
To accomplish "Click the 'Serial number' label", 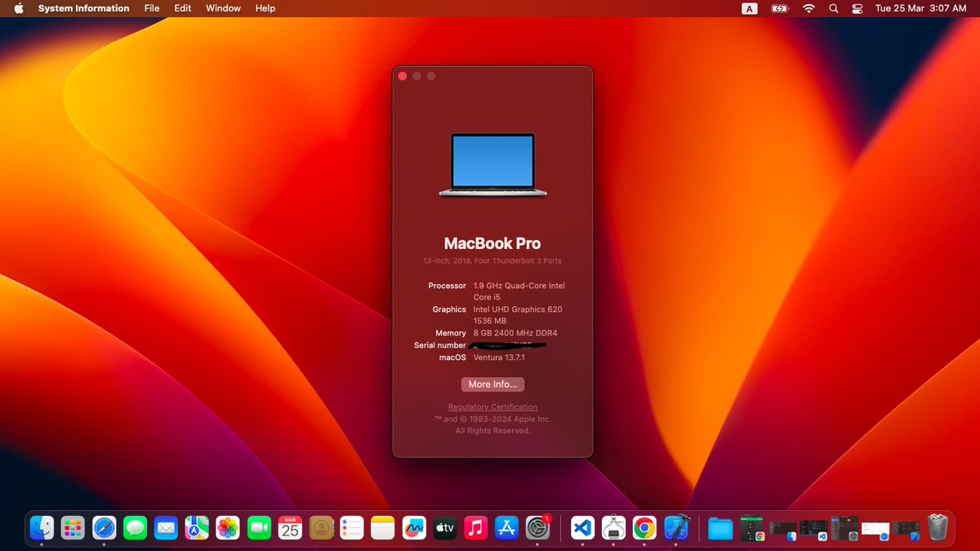I will pos(440,345).
